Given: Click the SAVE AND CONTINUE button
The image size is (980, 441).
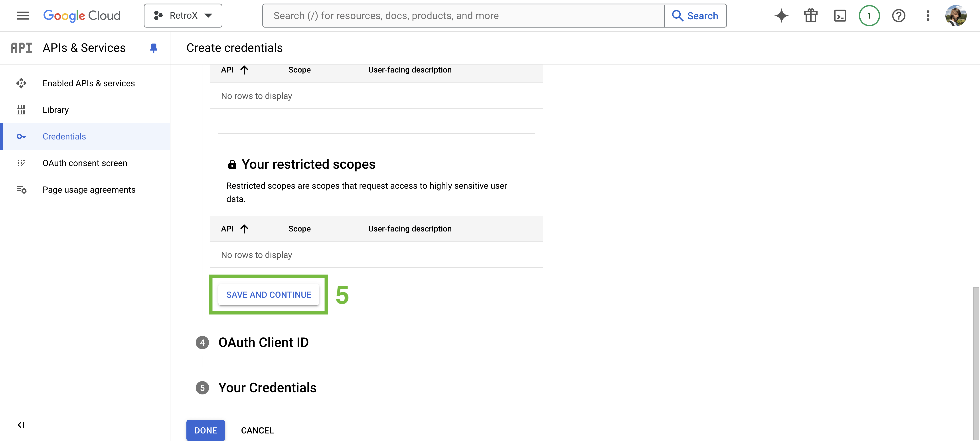Looking at the screenshot, I should (269, 295).
